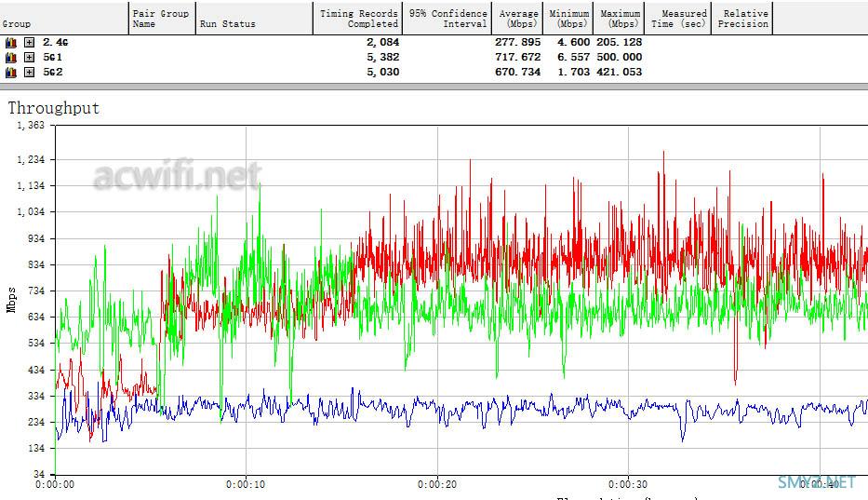Click the 205.128 maximum value
Image resolution: width=868 pixels, height=500 pixels.
[x=619, y=42]
